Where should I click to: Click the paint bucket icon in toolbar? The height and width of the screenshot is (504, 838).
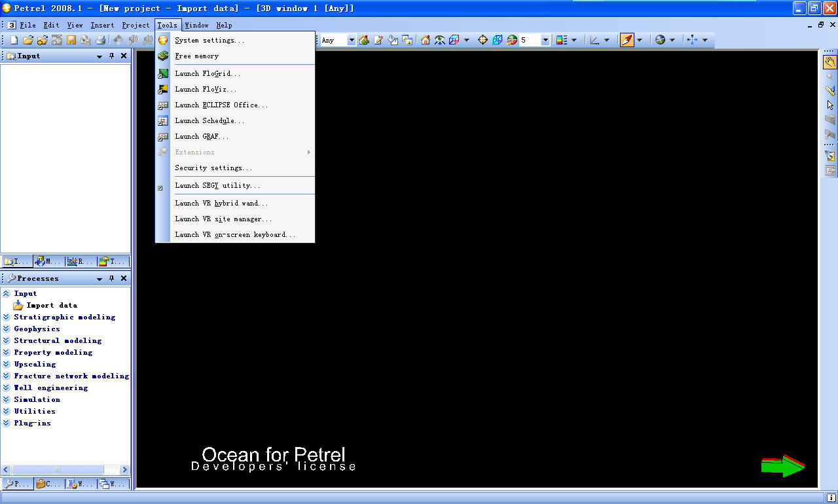pyautogui.click(x=393, y=40)
